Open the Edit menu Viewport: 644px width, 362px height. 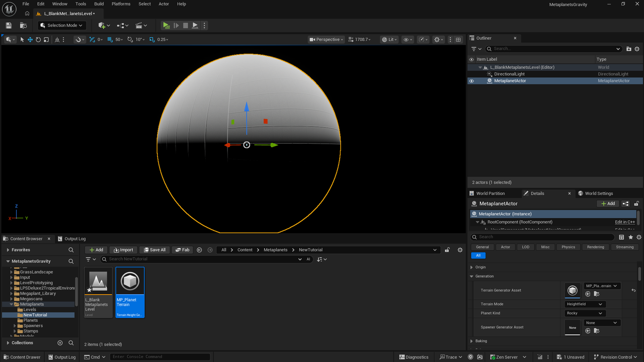pyautogui.click(x=41, y=4)
